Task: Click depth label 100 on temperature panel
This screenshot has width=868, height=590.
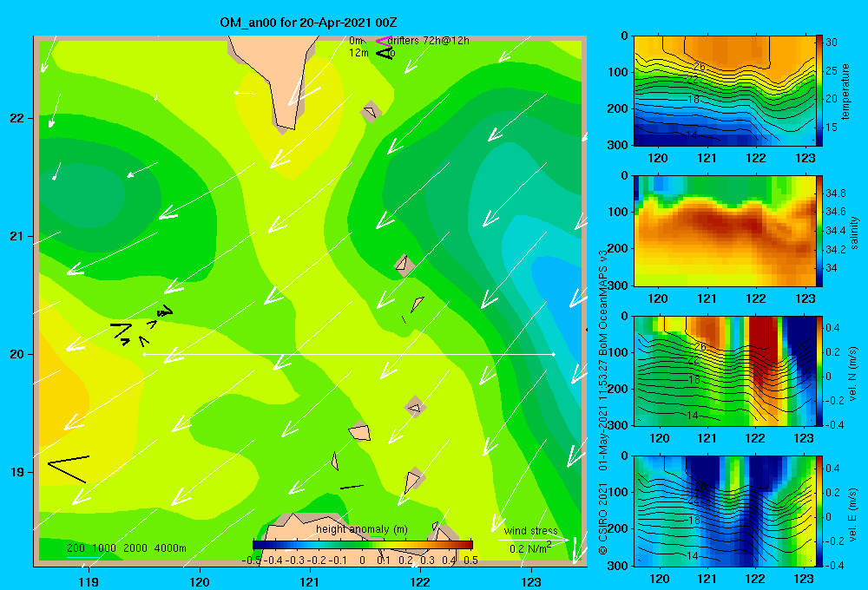Action: pos(617,72)
